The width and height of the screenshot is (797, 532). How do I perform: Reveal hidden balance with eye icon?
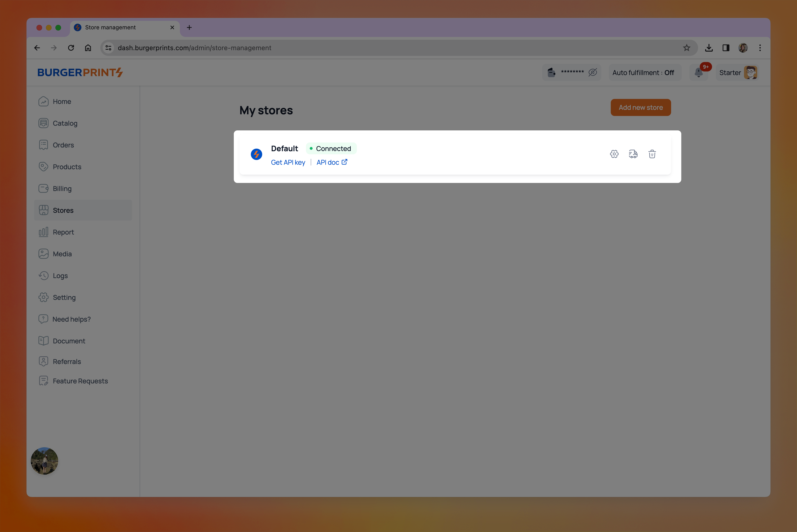(x=593, y=73)
